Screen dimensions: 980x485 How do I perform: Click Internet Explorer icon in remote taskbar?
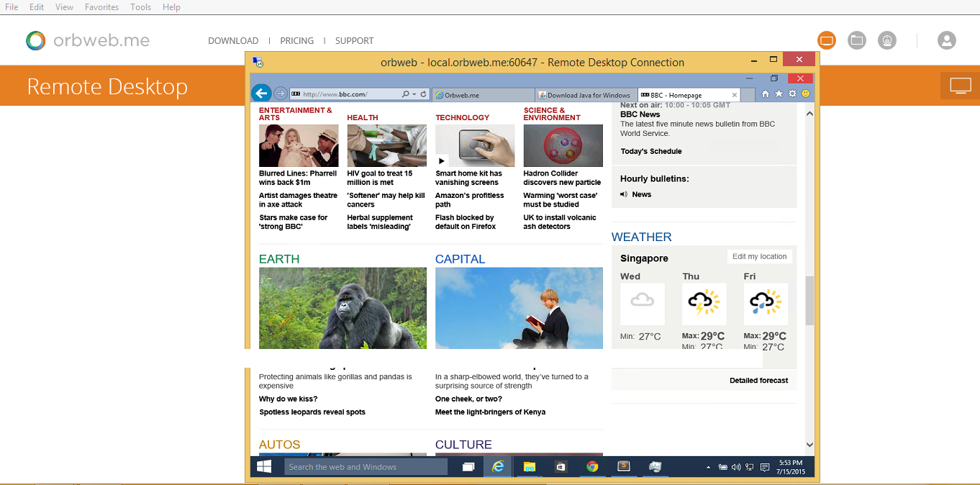(x=498, y=466)
